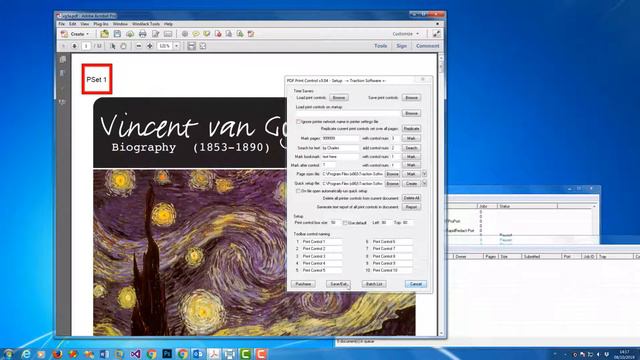This screenshot has height=360, width=640.
Task: Click the Print Control 1 name field
Action: tap(321, 242)
